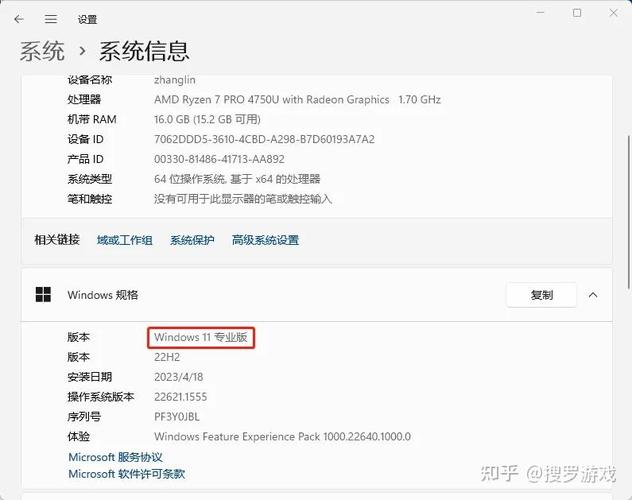Select the AMD Ryzen 7 PRO processor text

pyautogui.click(x=297, y=100)
